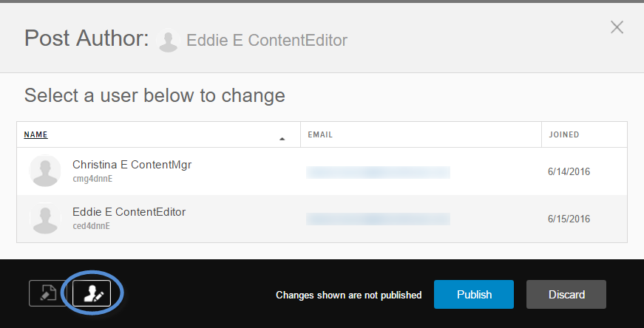Discard the unpublished changes

click(x=566, y=294)
